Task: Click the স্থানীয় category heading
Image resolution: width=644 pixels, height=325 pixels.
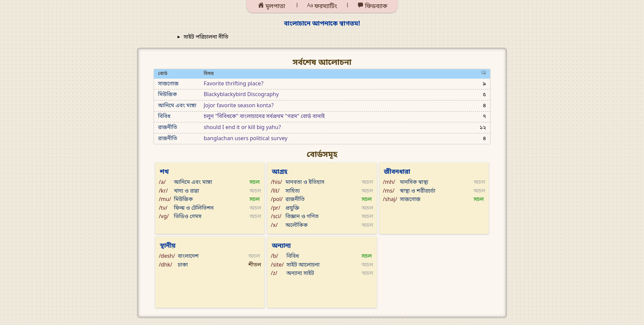Action: tap(167, 245)
